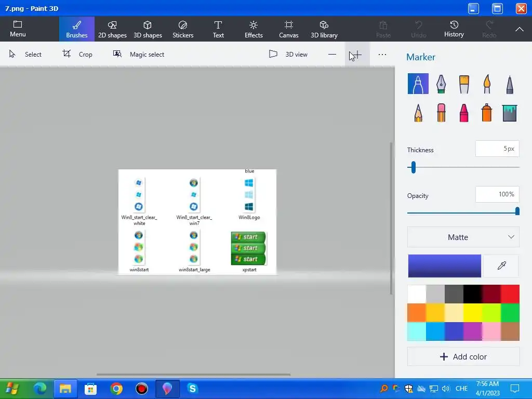Pick the red color swatch

click(x=510, y=294)
